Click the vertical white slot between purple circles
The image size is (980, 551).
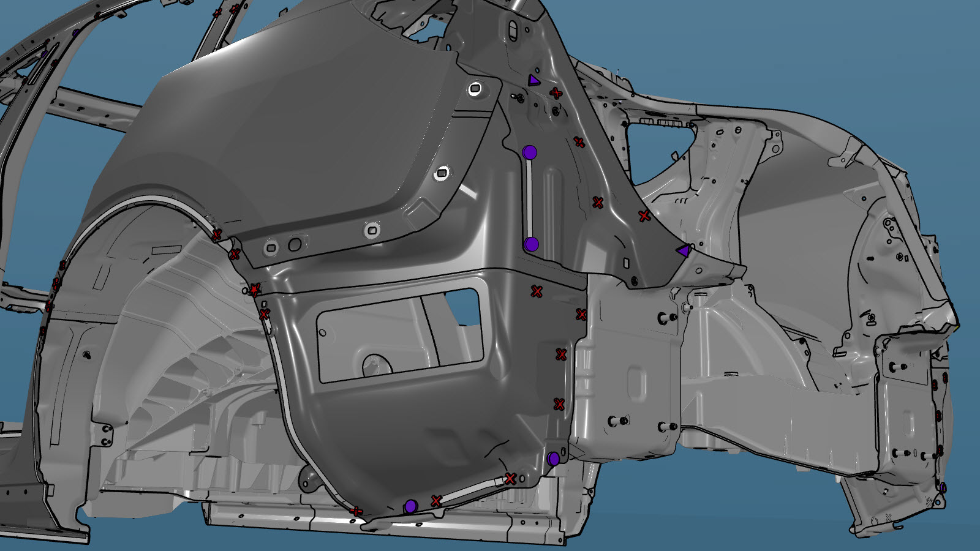(530, 198)
